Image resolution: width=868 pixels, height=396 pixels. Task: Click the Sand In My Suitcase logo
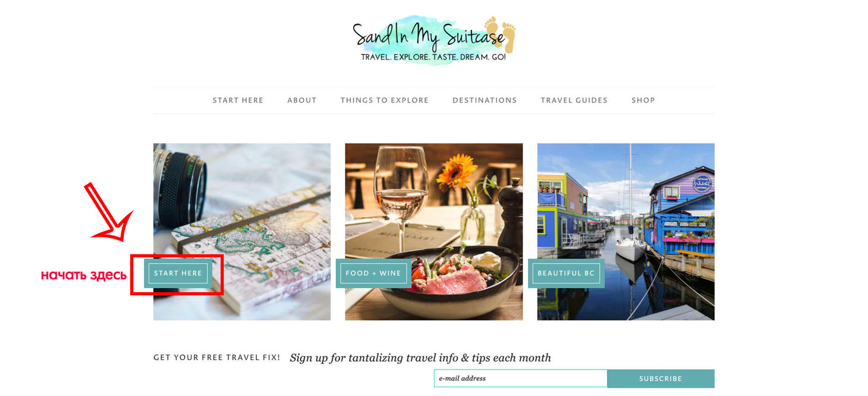[433, 40]
